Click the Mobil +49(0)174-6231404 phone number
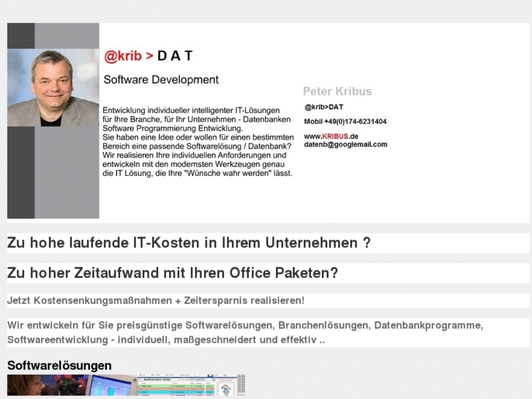The height and width of the screenshot is (399, 532). [x=345, y=122]
